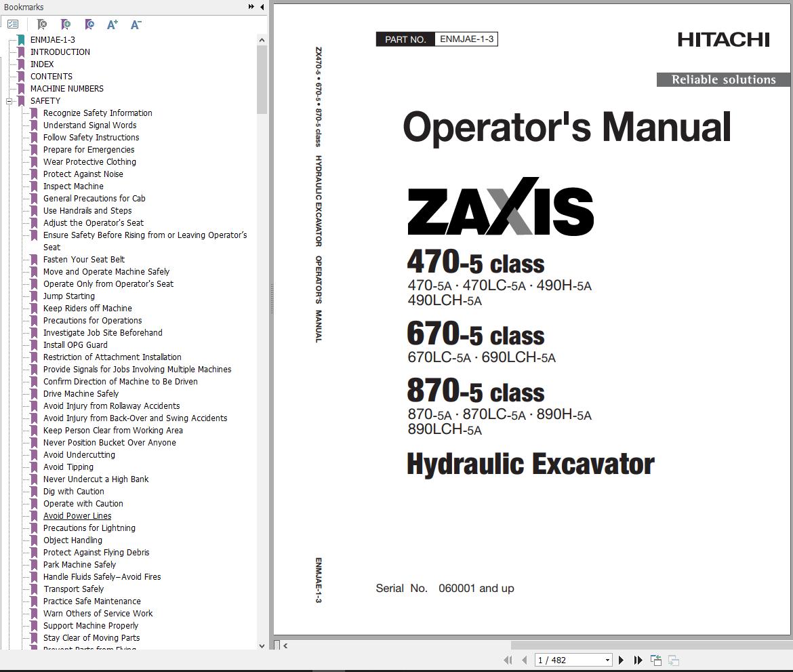Open Keep Riders off Machine bookmark
793x672 pixels.
(87, 308)
